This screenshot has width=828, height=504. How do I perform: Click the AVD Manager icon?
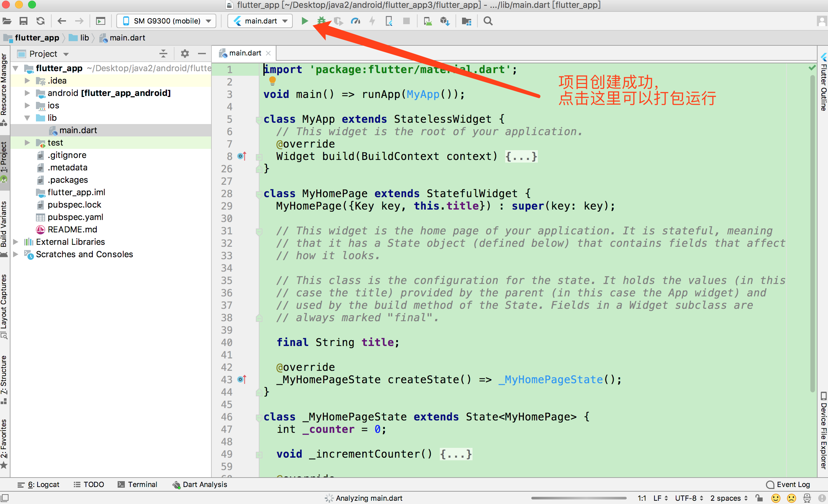pyautogui.click(x=427, y=21)
